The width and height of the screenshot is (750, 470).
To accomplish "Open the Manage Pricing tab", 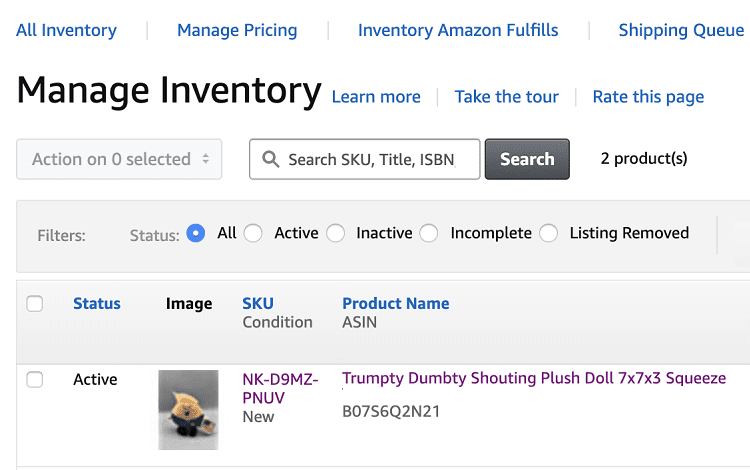I will pyautogui.click(x=237, y=30).
